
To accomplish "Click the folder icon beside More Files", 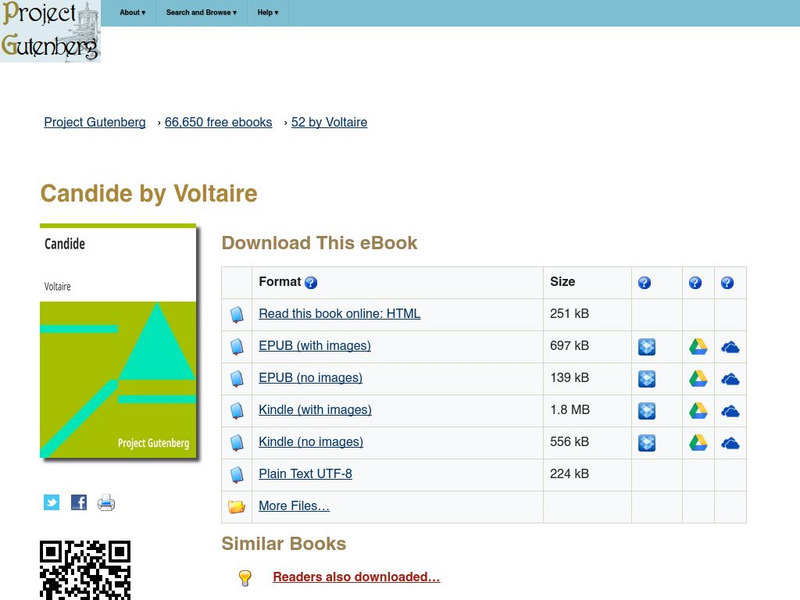I will click(x=237, y=506).
